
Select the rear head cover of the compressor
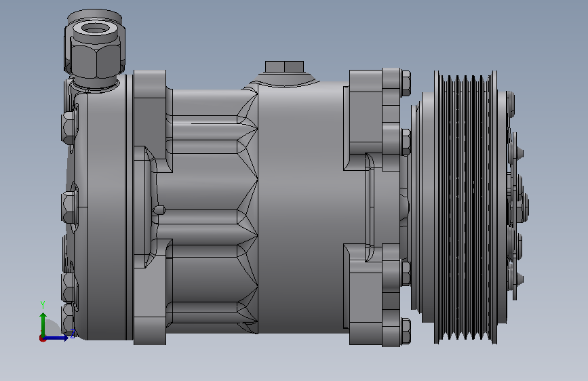[x=103, y=207]
